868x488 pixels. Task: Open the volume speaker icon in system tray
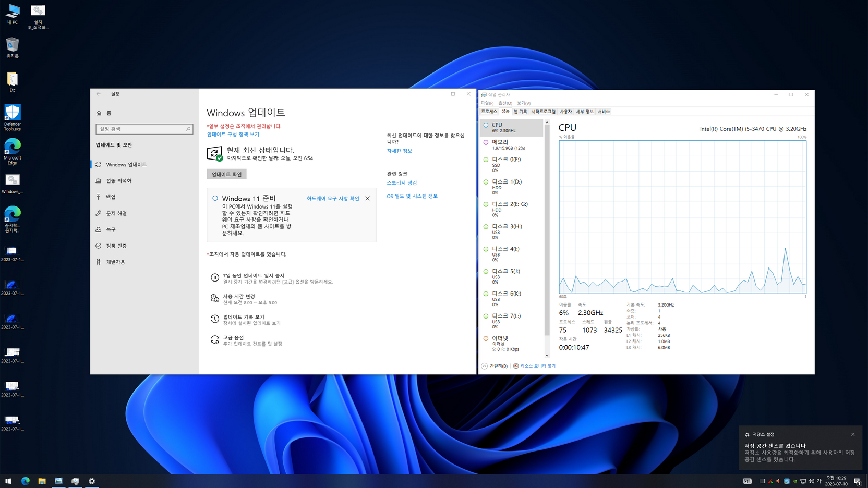tap(811, 481)
